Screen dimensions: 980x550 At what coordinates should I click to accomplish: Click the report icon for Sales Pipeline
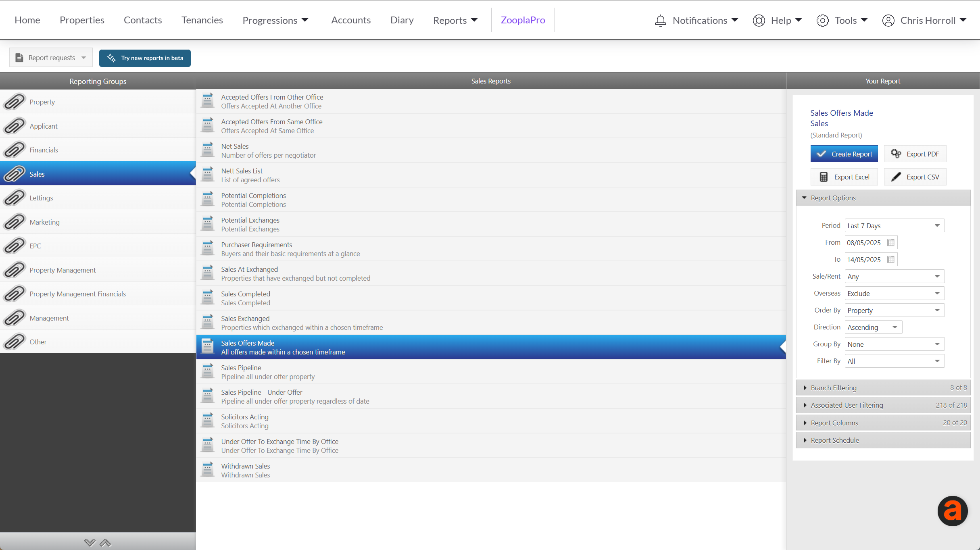tap(208, 371)
